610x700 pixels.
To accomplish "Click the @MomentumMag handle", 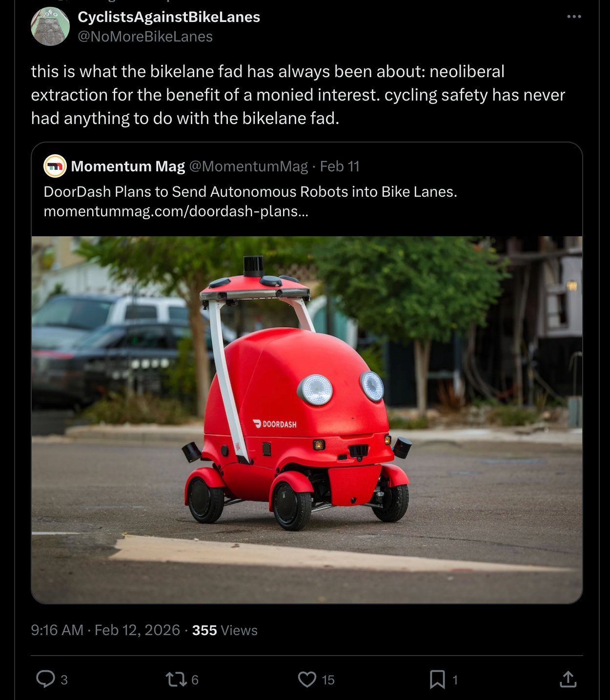I will 248,166.
